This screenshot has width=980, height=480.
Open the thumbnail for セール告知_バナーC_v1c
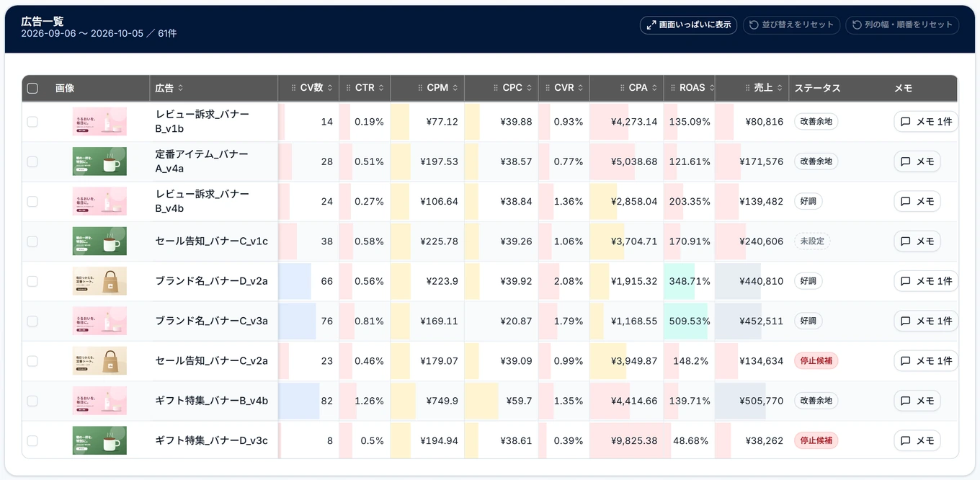pyautogui.click(x=99, y=241)
